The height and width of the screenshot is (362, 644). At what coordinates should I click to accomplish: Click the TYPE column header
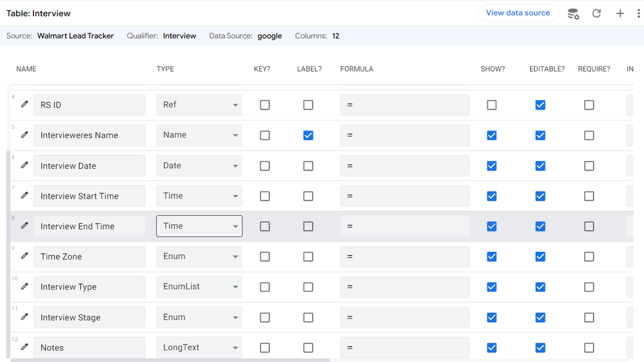pyautogui.click(x=165, y=69)
